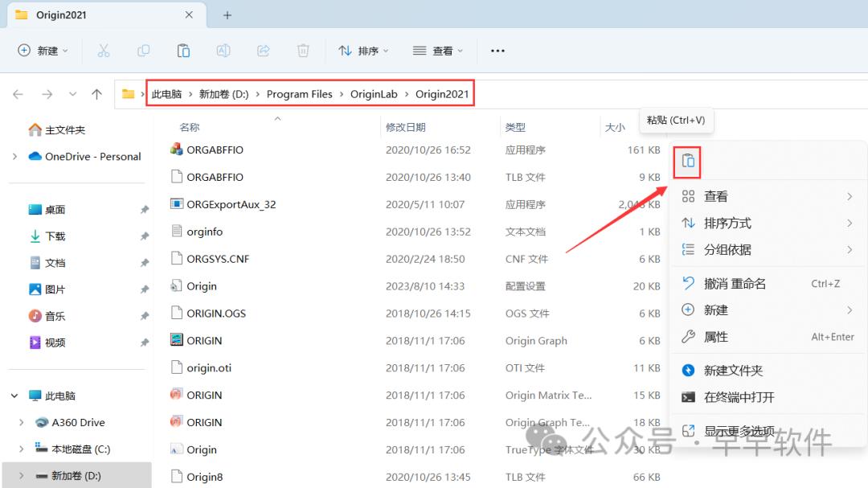Navigate up one folder level with the up arrow
The width and height of the screenshot is (868, 488).
96,93
